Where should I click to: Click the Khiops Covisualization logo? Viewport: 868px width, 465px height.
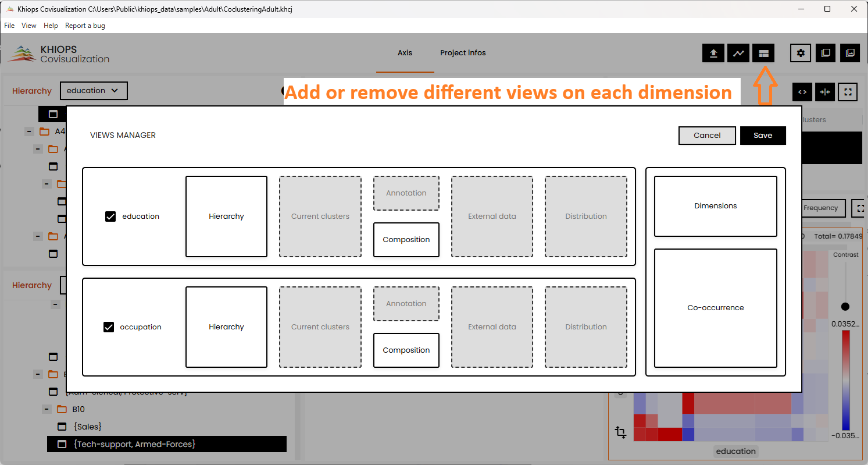pos(59,54)
